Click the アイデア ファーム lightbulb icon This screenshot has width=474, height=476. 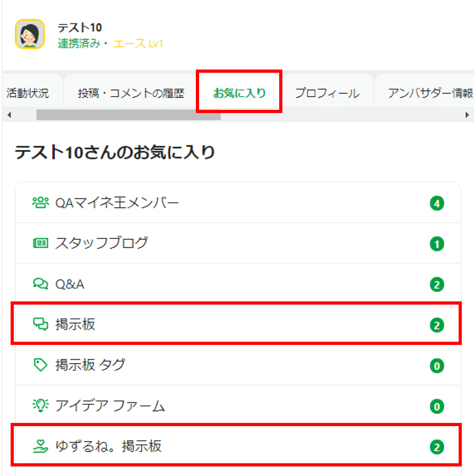tap(40, 406)
